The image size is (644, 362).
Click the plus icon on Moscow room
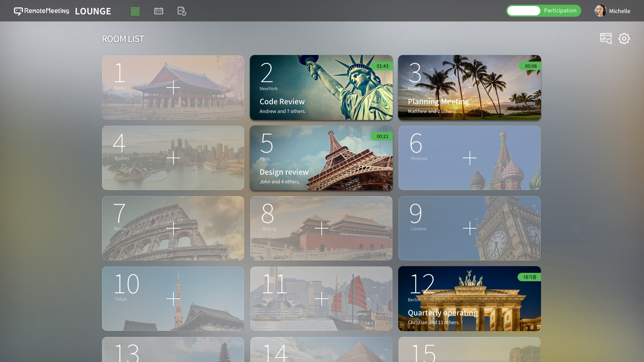click(x=470, y=158)
